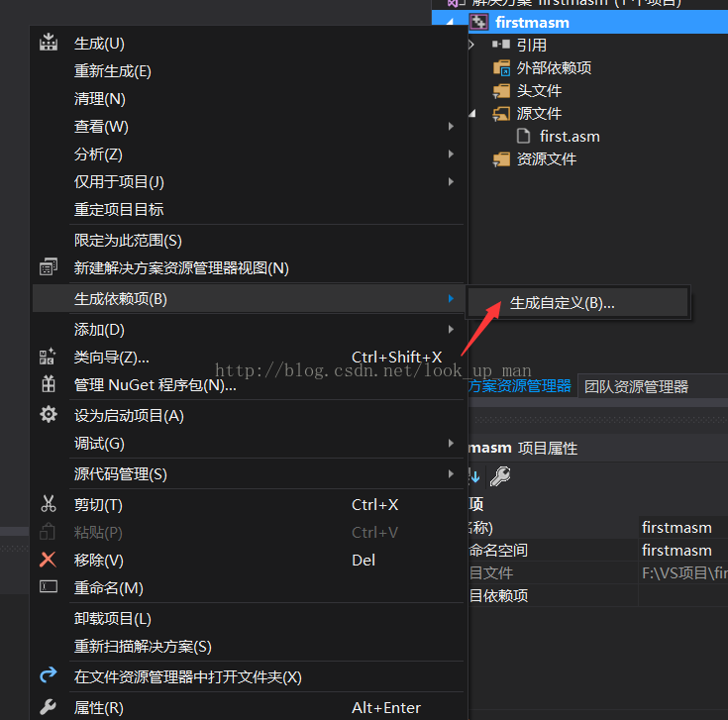
Task: Open the 查看(W) submenu arrow
Action: [451, 126]
